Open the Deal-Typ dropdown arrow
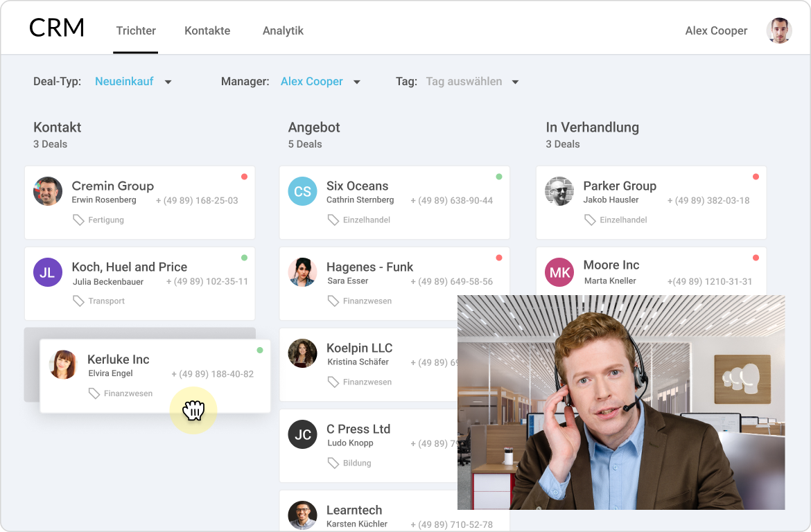The height and width of the screenshot is (532, 811). (x=168, y=82)
